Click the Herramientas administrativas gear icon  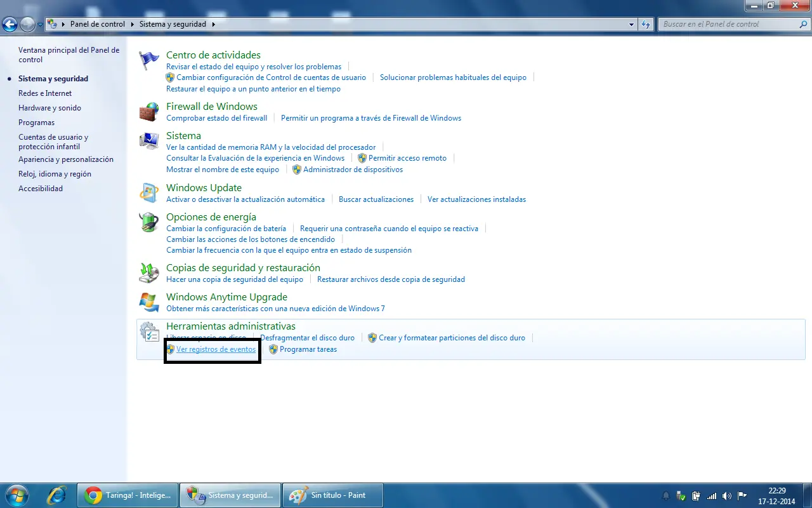pyautogui.click(x=149, y=331)
